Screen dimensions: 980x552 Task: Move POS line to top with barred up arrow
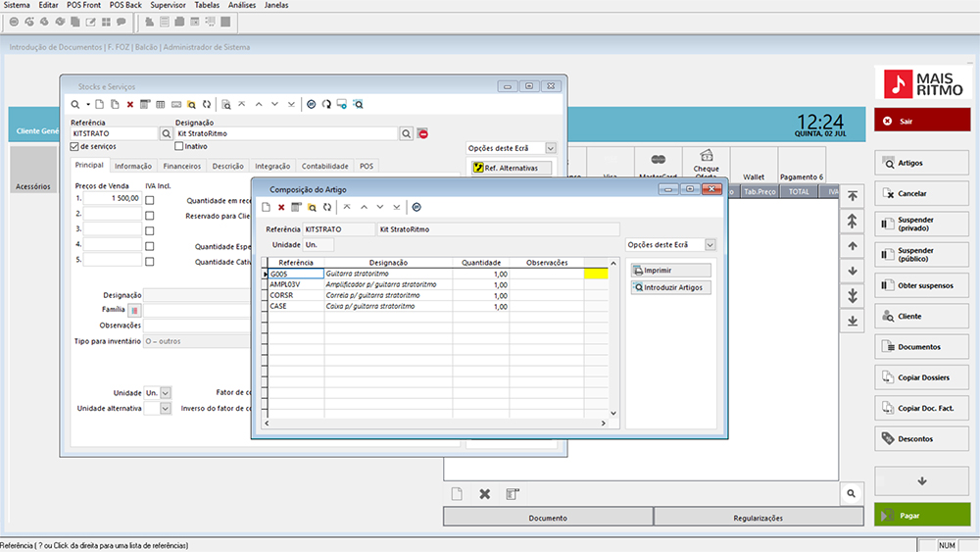[853, 196]
